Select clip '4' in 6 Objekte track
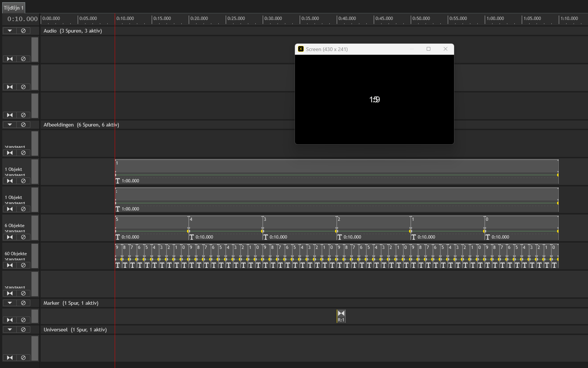The height and width of the screenshot is (368, 588). point(225,228)
